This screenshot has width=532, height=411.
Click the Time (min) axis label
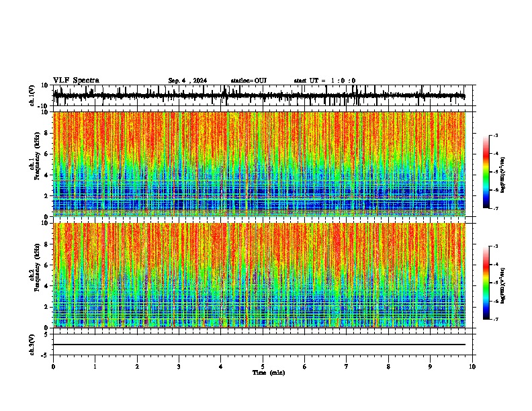269,373
